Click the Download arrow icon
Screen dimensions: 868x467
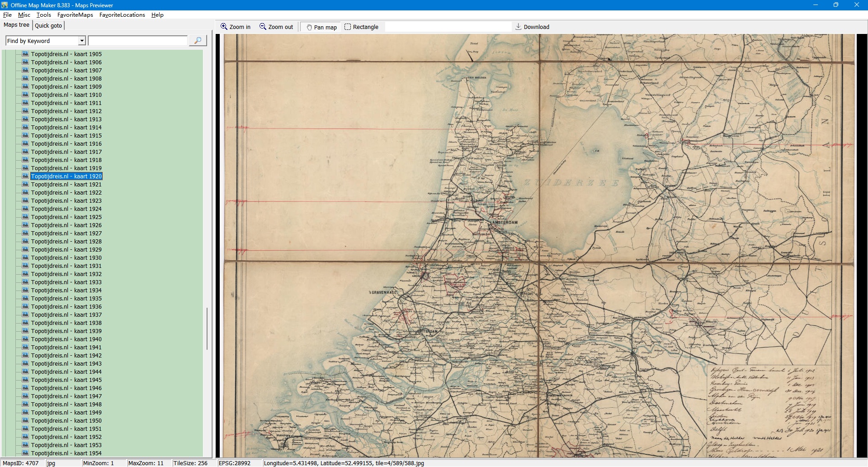518,27
